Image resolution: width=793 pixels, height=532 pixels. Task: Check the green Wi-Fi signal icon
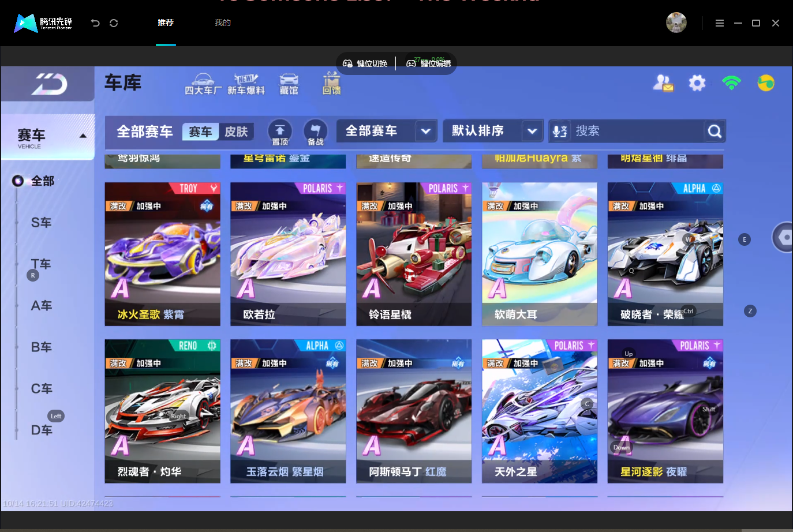[731, 83]
